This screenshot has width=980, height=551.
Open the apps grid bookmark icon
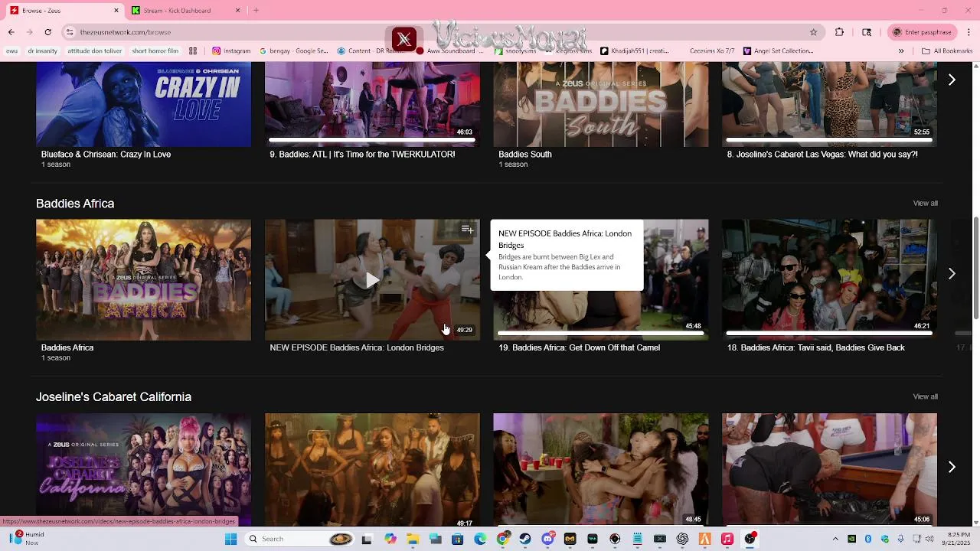[x=193, y=51]
